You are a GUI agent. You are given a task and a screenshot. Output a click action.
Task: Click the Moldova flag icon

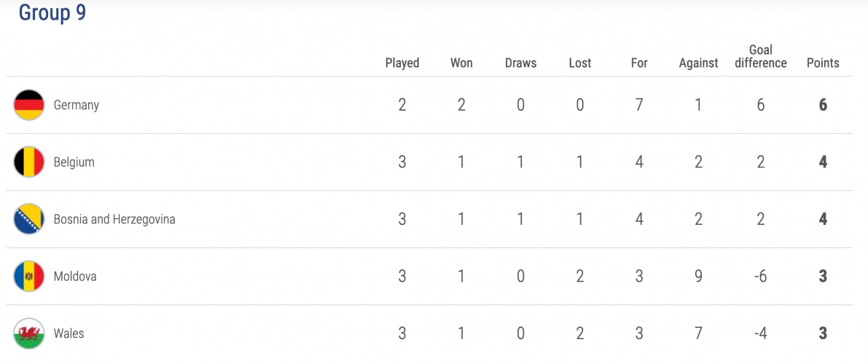[28, 276]
